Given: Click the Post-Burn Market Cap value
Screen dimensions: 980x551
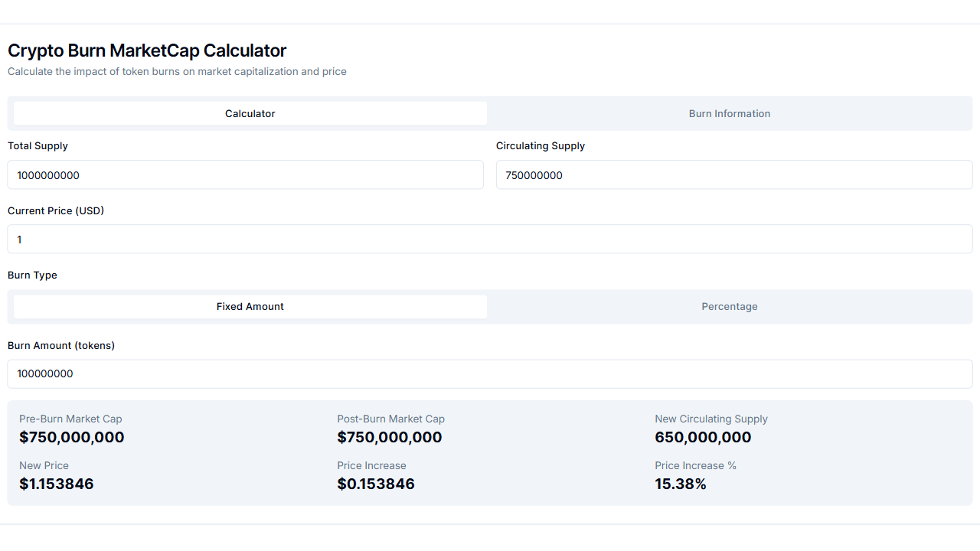Looking at the screenshot, I should 389,437.
